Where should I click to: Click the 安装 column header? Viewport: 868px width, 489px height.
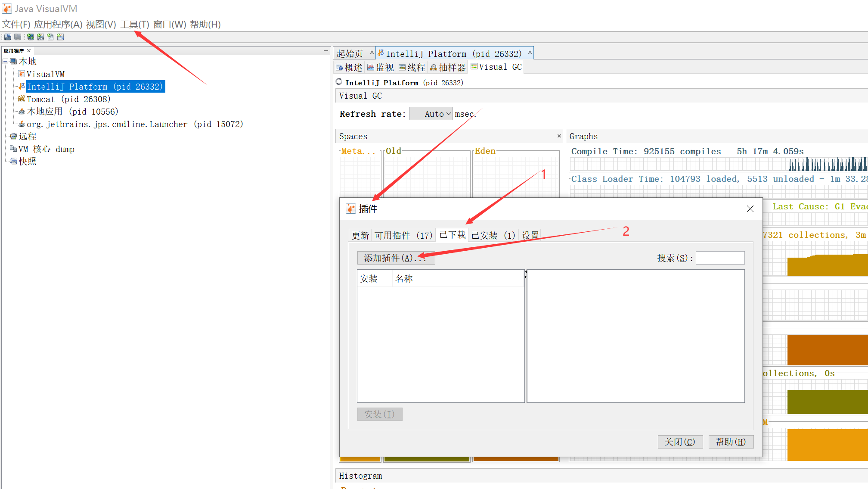tap(375, 279)
